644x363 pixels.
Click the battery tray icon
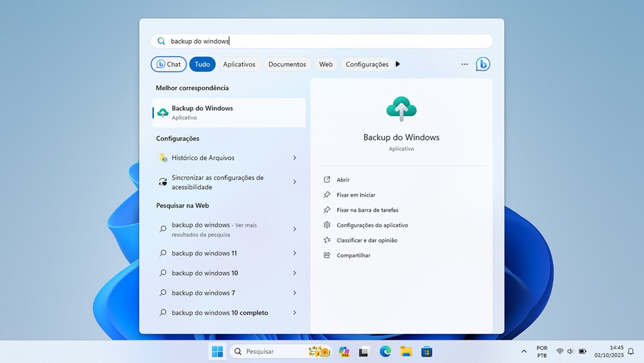(x=582, y=351)
